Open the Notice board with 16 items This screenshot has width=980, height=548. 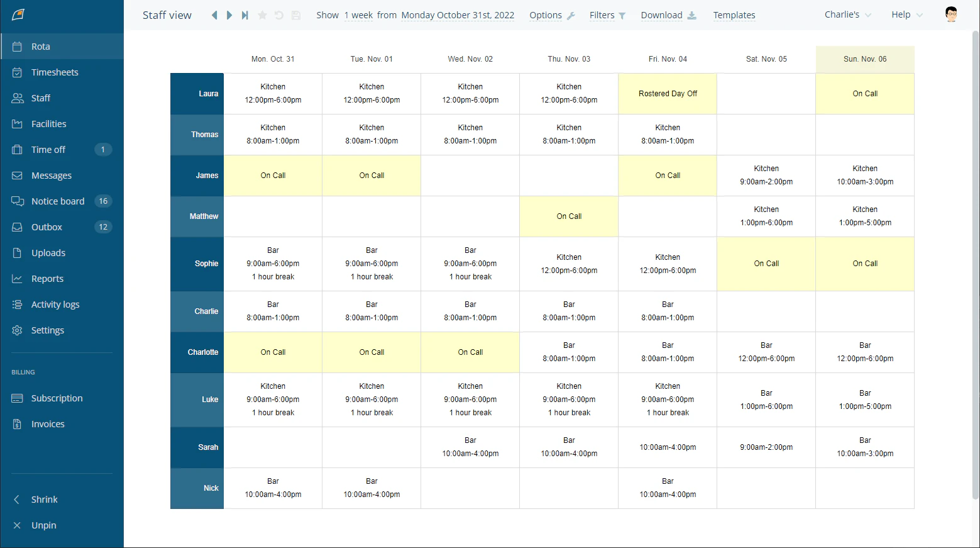[58, 201]
